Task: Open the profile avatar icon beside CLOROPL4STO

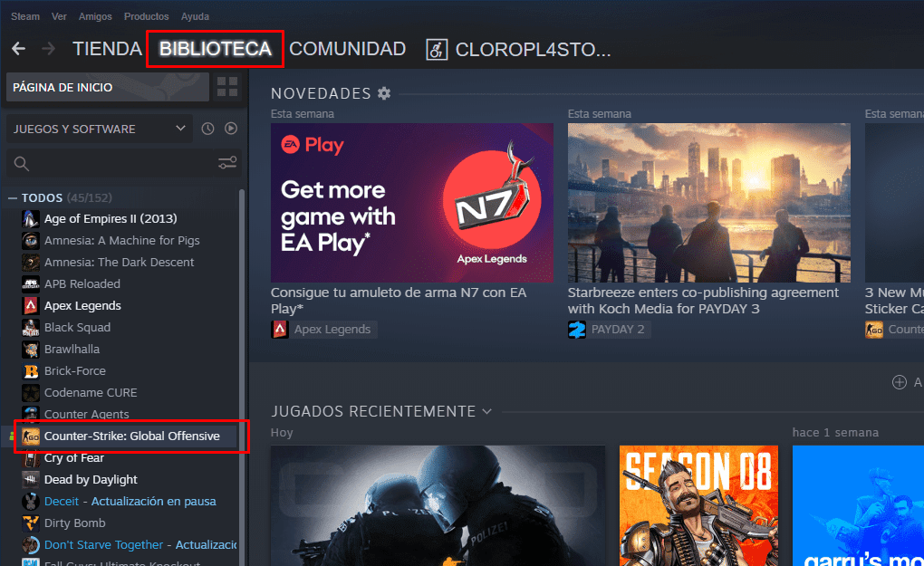Action: (x=437, y=50)
